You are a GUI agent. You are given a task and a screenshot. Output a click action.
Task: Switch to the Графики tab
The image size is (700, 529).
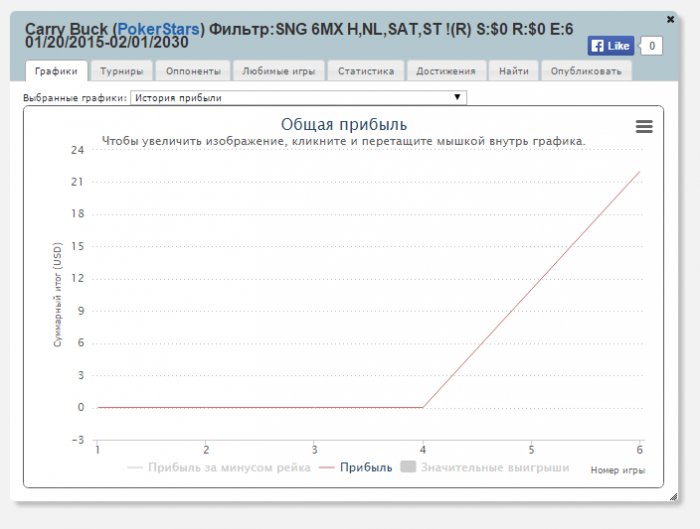56,71
